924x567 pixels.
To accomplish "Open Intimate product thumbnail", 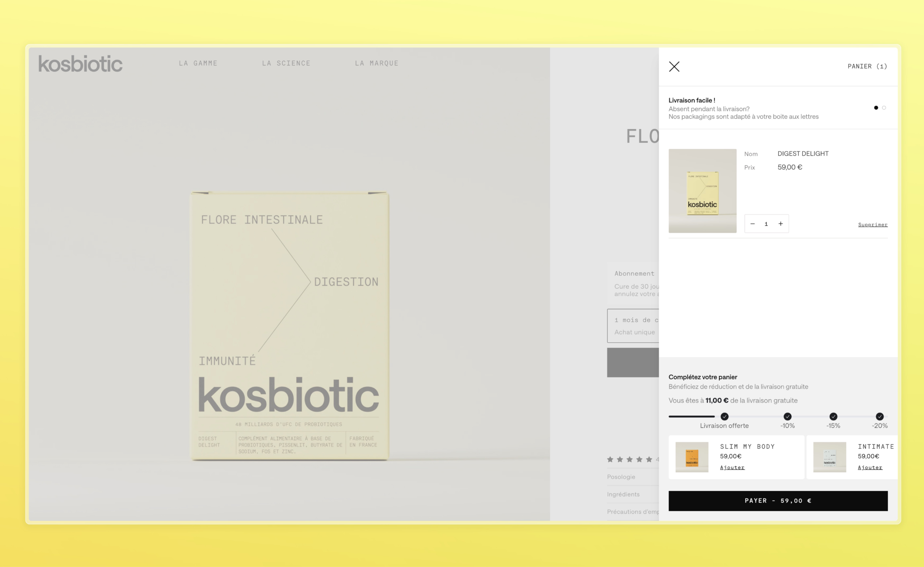I will coord(829,457).
